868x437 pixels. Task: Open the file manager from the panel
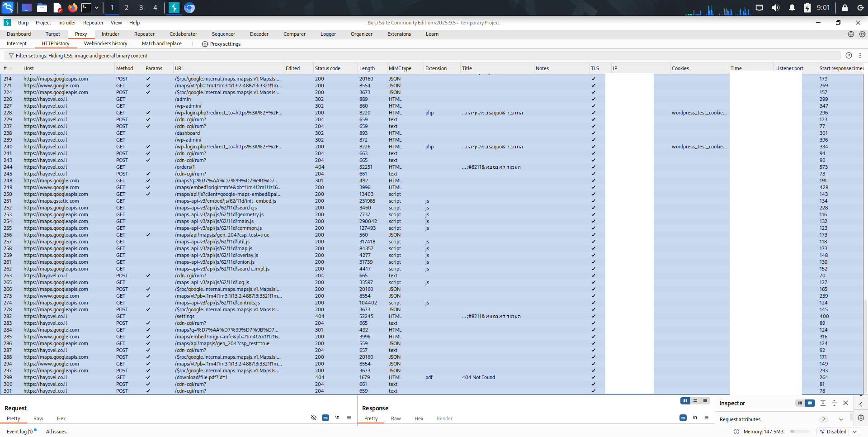42,8
